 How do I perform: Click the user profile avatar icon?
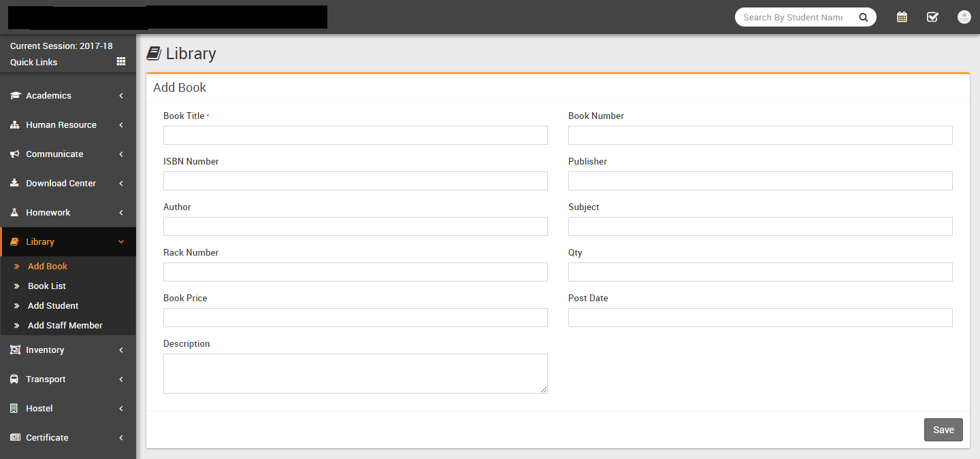click(964, 17)
